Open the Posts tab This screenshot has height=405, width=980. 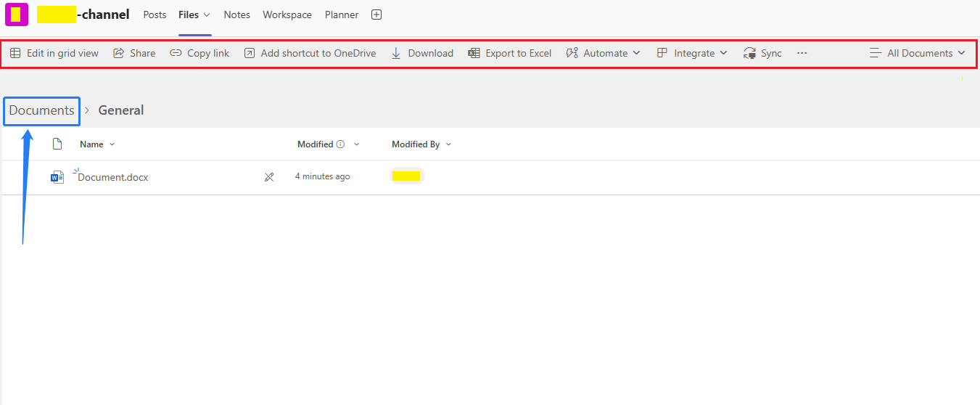click(x=155, y=15)
